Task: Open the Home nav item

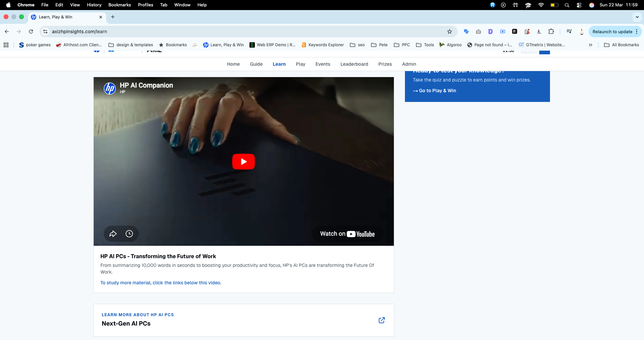Action: pyautogui.click(x=233, y=64)
